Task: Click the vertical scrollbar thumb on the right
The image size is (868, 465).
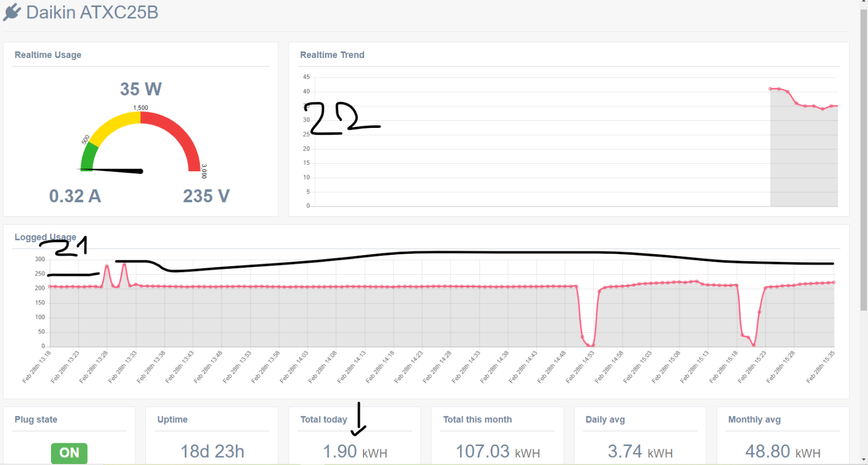Action: pyautogui.click(x=864, y=160)
